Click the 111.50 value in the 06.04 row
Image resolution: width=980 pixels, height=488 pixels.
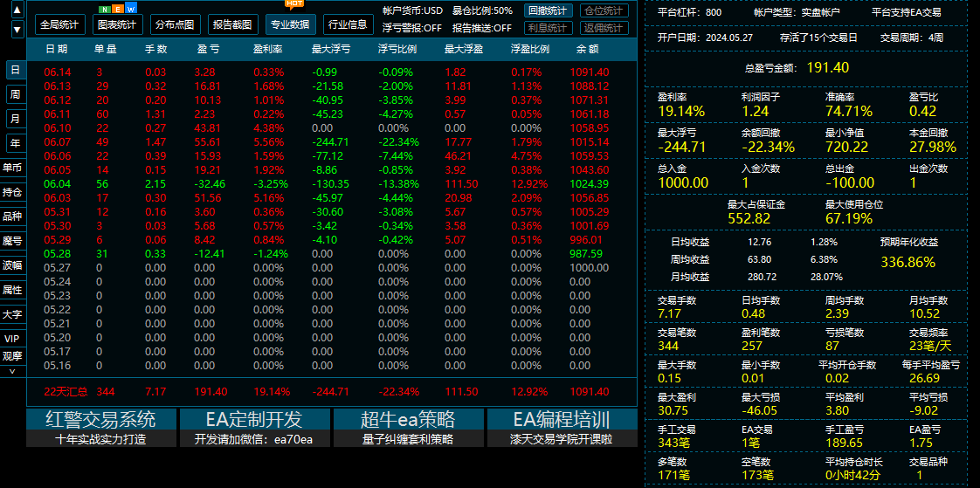[461, 183]
